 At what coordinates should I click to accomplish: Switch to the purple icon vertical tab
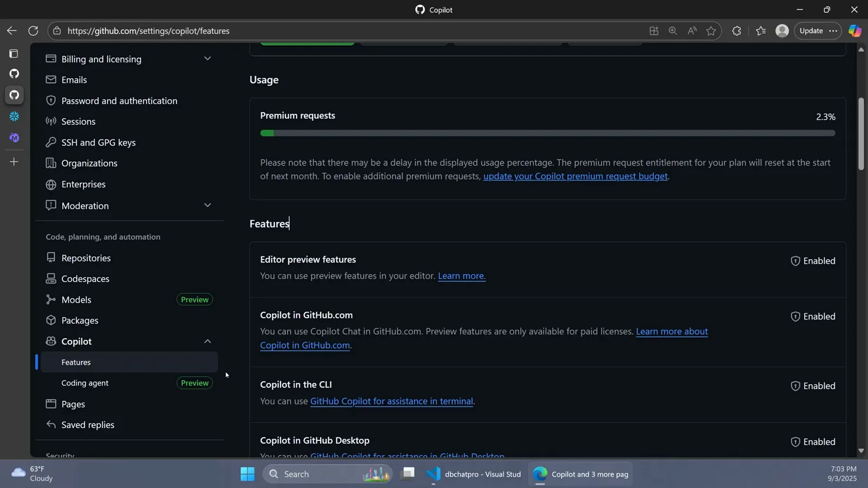[14, 138]
